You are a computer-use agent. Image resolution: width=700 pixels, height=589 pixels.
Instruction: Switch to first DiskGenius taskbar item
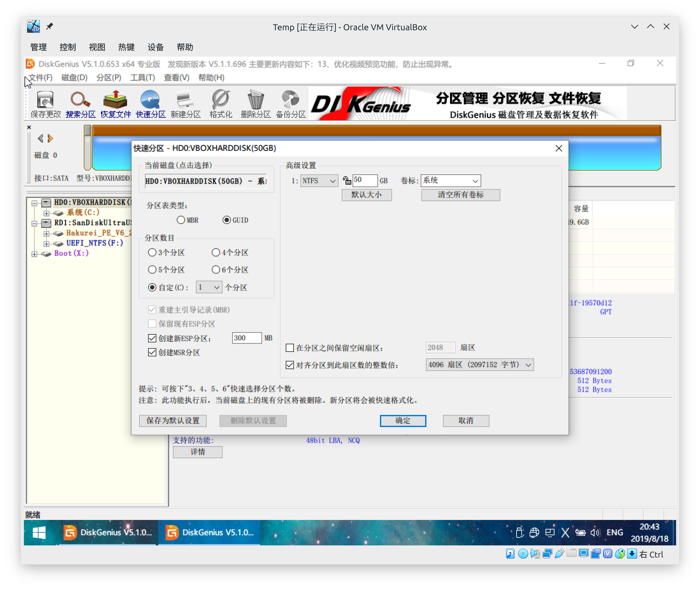[x=108, y=533]
